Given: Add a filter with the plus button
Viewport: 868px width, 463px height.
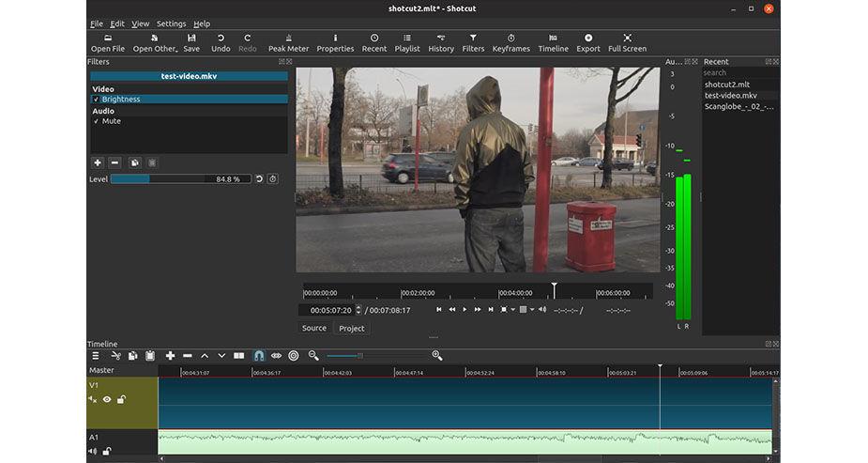Looking at the screenshot, I should tap(97, 162).
